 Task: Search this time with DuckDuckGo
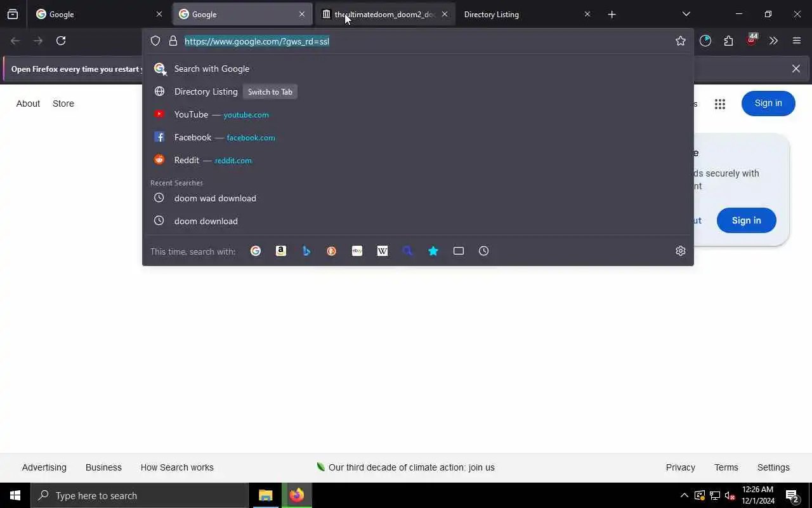332,251
